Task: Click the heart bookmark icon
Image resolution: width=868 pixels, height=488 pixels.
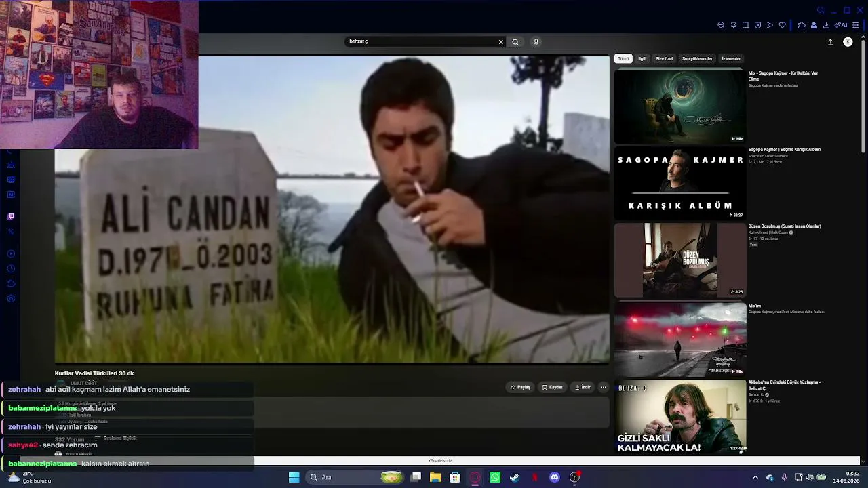Action: point(782,25)
